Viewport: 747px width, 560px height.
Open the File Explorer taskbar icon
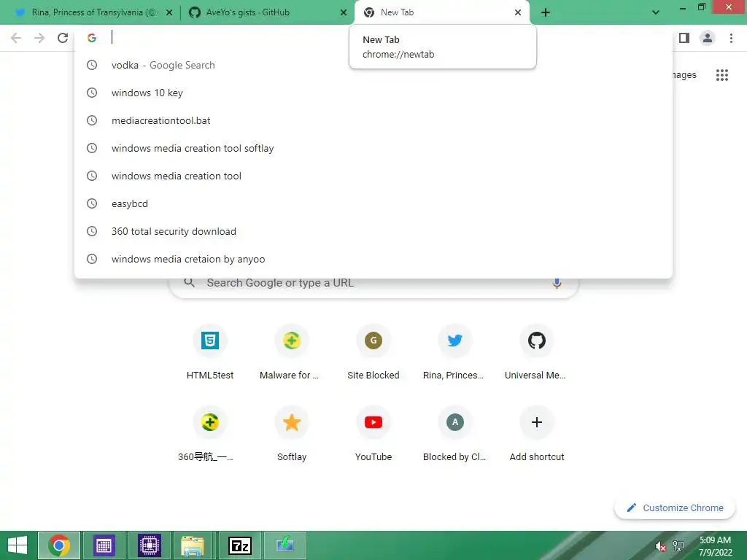click(193, 545)
